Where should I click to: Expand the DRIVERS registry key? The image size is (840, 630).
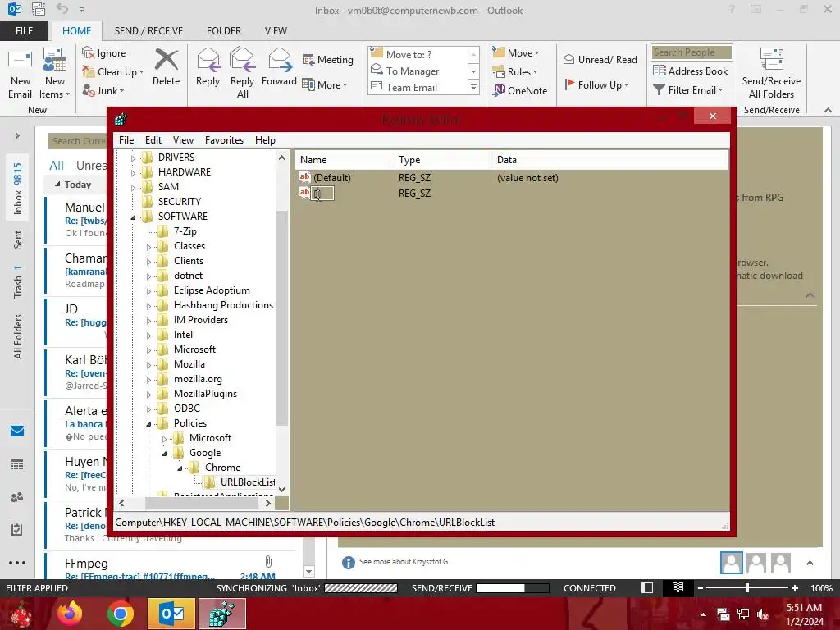coord(134,158)
